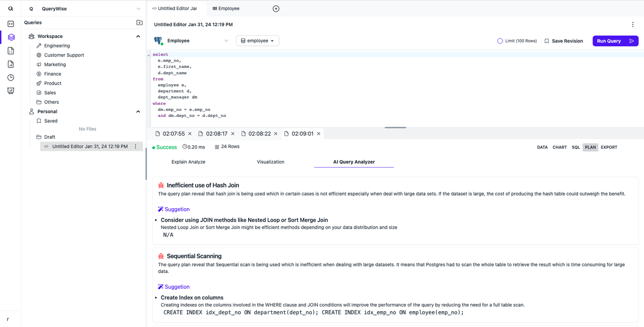Open the Saved folder under Personal

51,121
